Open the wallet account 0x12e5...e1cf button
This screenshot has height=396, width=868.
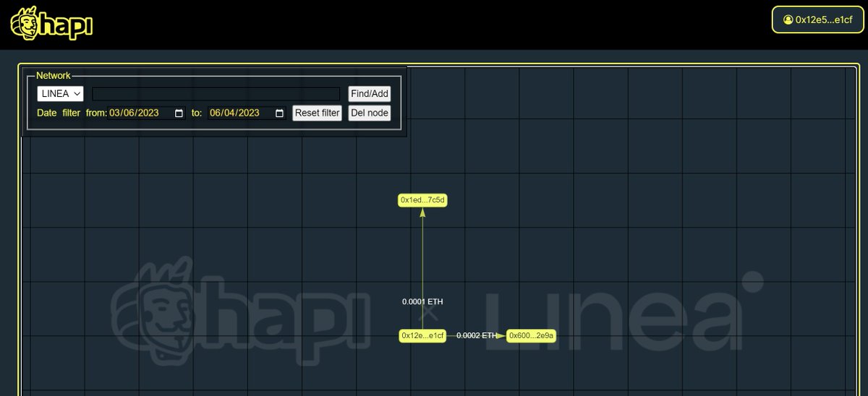coord(818,20)
